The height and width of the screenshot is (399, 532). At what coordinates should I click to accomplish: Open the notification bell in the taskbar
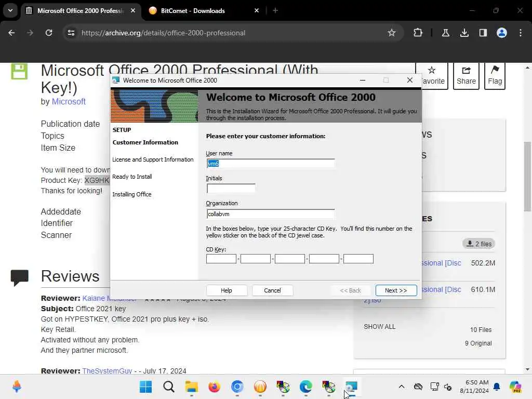[497, 387]
